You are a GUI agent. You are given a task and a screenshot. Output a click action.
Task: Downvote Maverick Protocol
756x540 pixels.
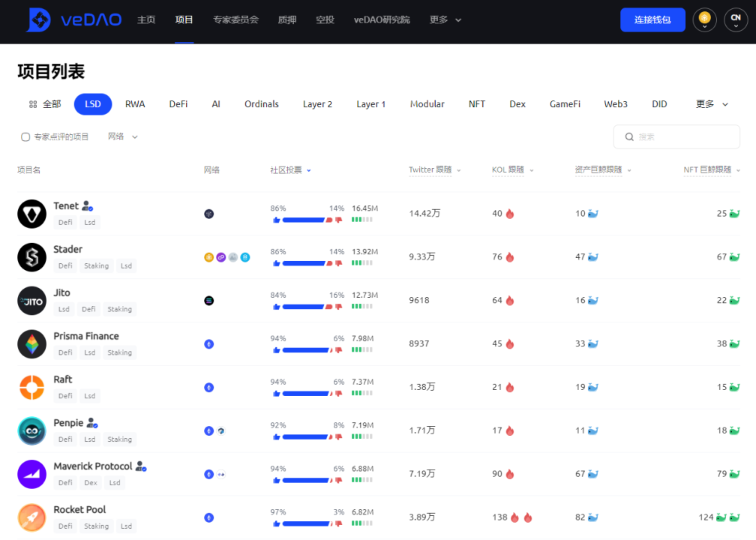point(338,480)
